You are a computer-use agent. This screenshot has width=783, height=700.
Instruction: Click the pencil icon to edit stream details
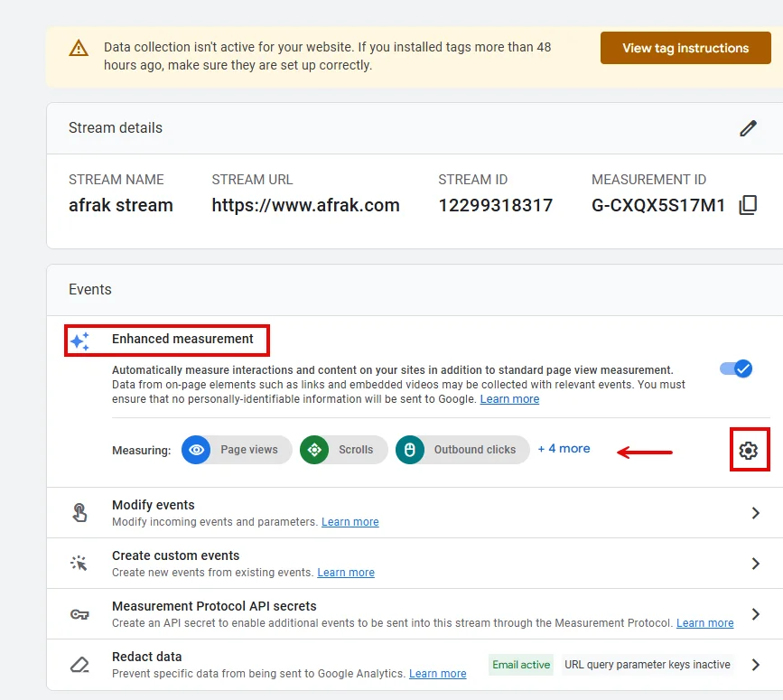pos(748,128)
